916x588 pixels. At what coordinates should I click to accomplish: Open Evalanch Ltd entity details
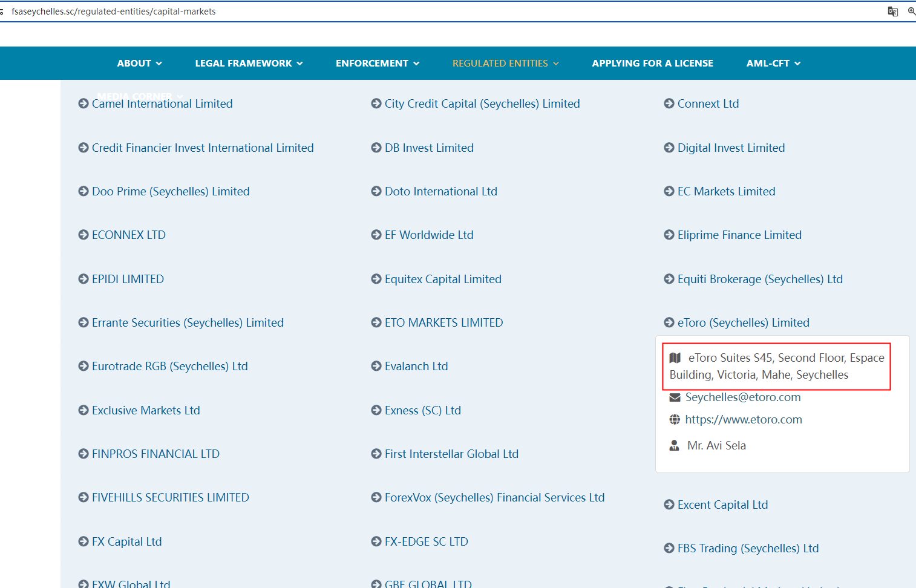tap(416, 366)
